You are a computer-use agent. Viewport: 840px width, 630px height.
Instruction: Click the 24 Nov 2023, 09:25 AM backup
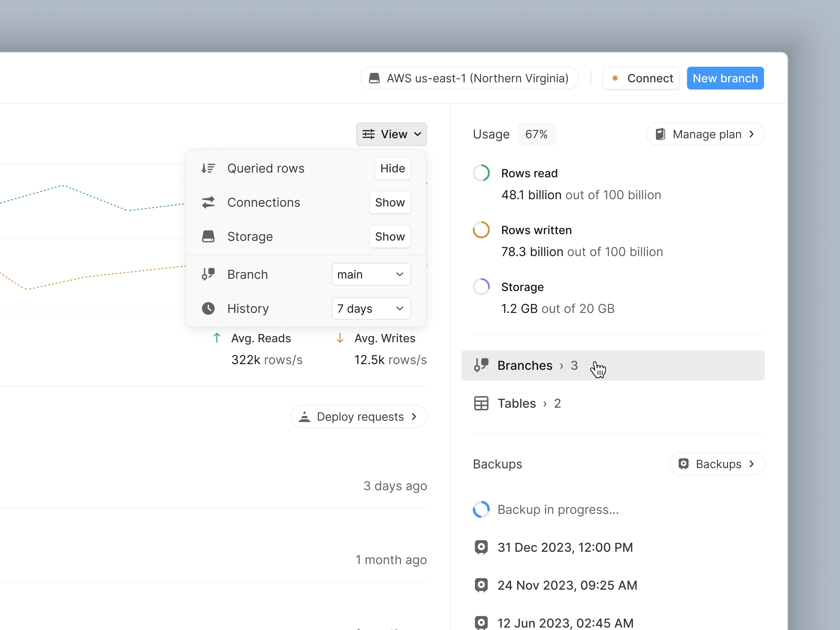click(x=567, y=585)
